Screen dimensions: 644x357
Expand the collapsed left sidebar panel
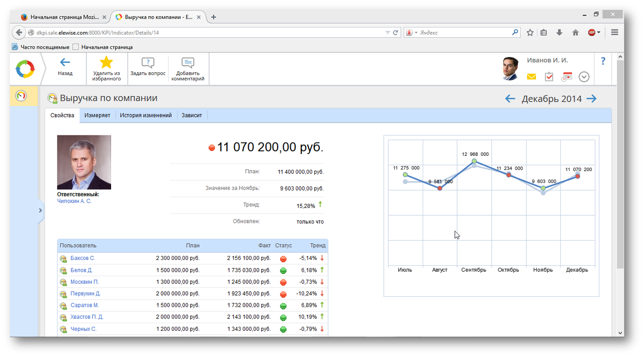(40, 210)
